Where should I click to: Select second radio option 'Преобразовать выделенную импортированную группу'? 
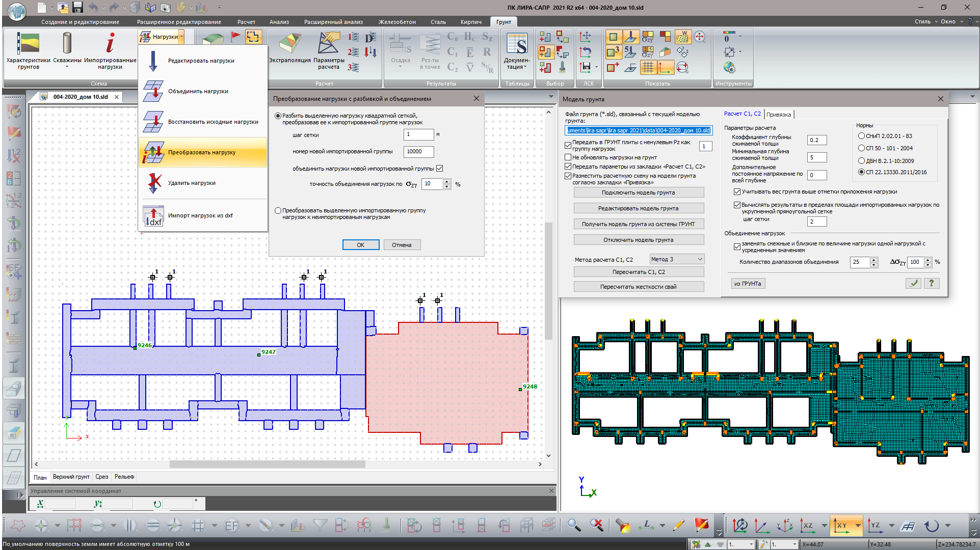tap(278, 210)
